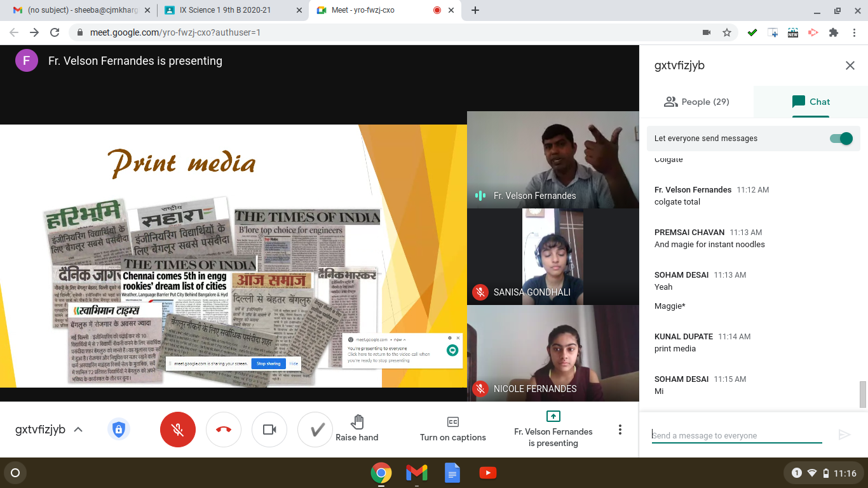Screen dimensions: 868x488
Task: Select the Chat tab
Action: point(810,102)
